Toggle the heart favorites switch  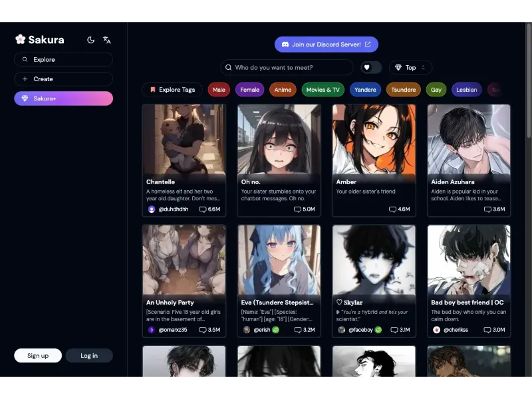click(371, 67)
